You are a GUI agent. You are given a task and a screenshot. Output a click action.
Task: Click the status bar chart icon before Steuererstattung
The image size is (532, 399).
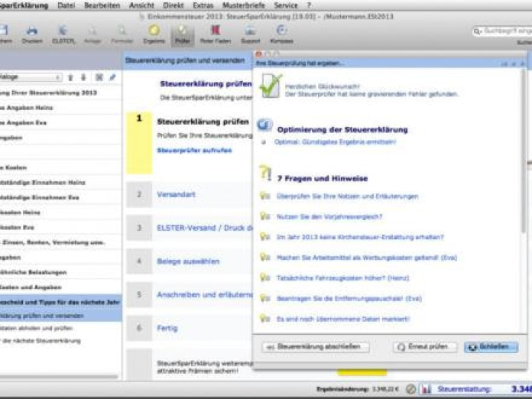(427, 389)
